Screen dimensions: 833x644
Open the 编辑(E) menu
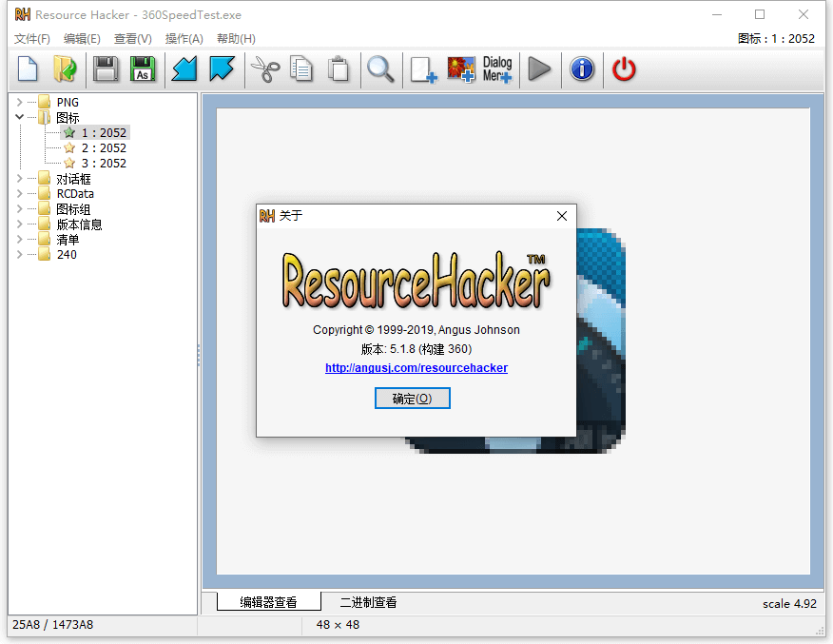coord(82,39)
